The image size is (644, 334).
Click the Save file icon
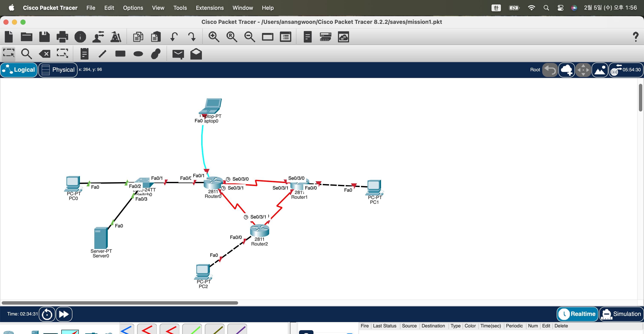click(x=45, y=37)
